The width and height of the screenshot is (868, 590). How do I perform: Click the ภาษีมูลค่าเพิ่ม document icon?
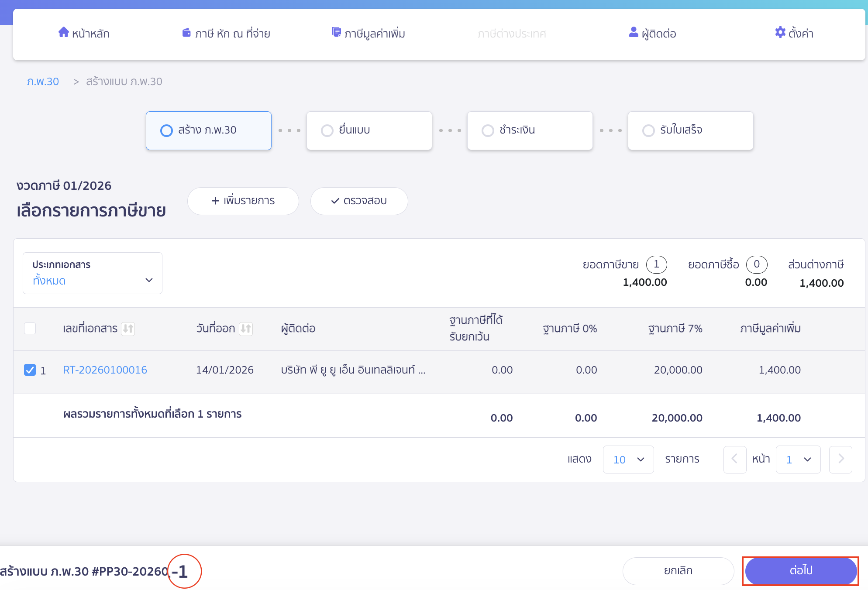coord(336,32)
